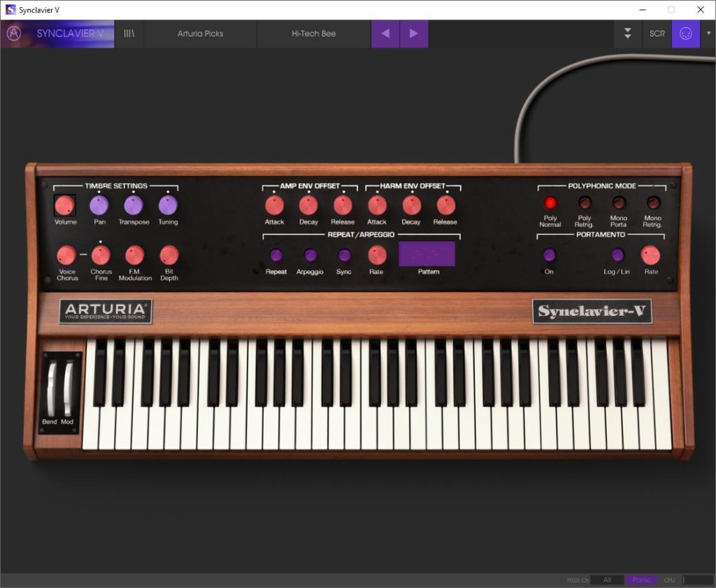Click the F.M. Modulation knob
716x588 pixels.
(135, 255)
